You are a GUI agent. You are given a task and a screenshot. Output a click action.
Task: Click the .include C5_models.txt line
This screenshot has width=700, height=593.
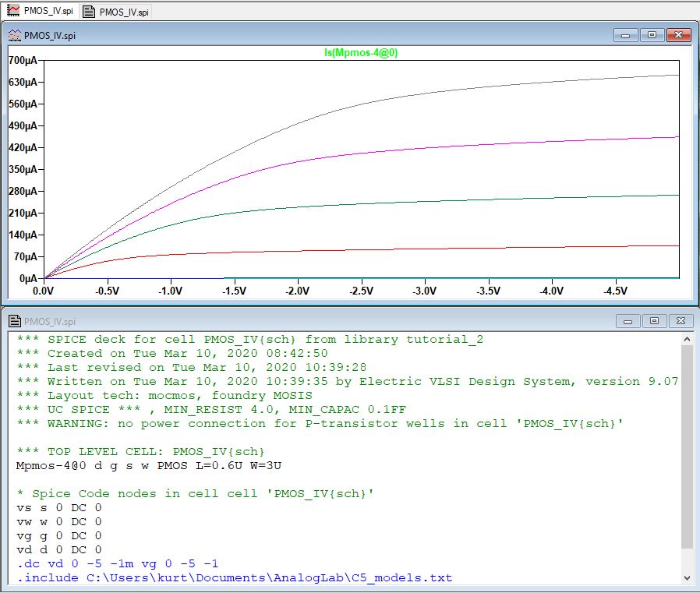(234, 577)
